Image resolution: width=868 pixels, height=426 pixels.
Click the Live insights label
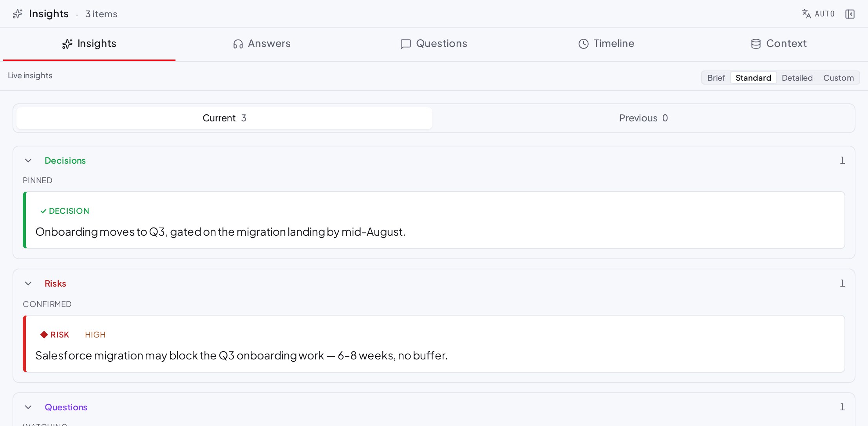(x=30, y=76)
